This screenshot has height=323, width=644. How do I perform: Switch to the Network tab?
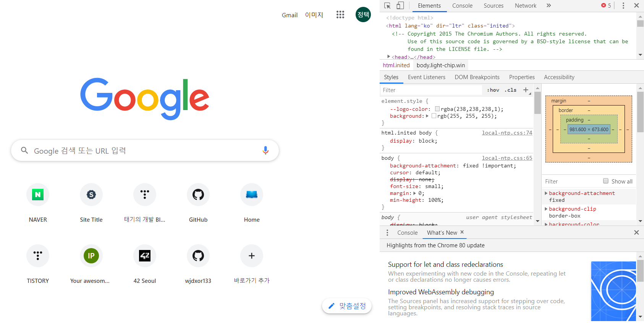point(526,5)
